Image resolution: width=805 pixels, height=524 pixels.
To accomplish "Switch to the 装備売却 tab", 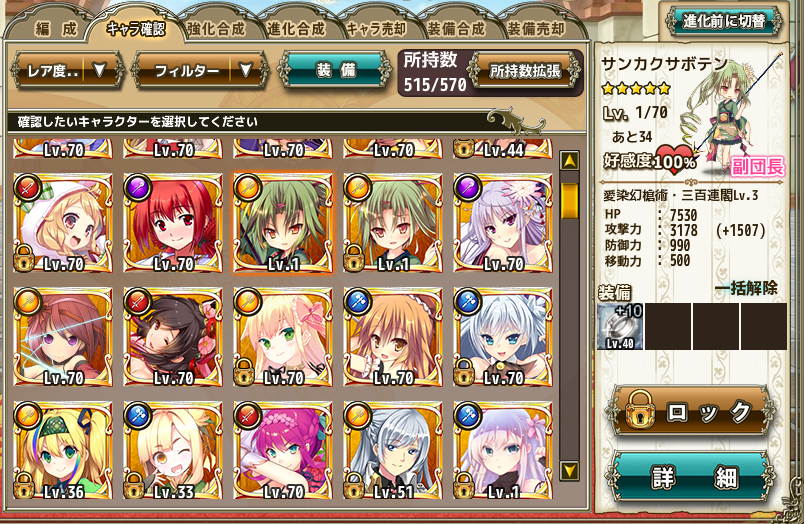I will coord(536,29).
